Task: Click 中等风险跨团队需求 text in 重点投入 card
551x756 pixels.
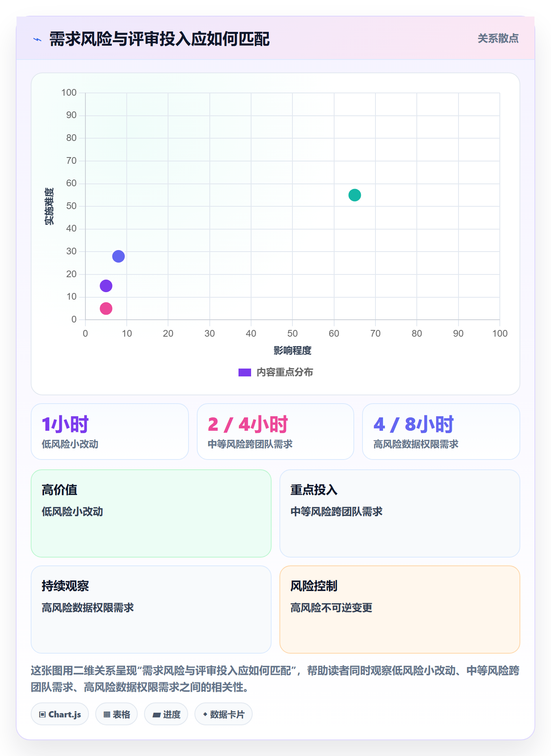Action: (x=337, y=511)
